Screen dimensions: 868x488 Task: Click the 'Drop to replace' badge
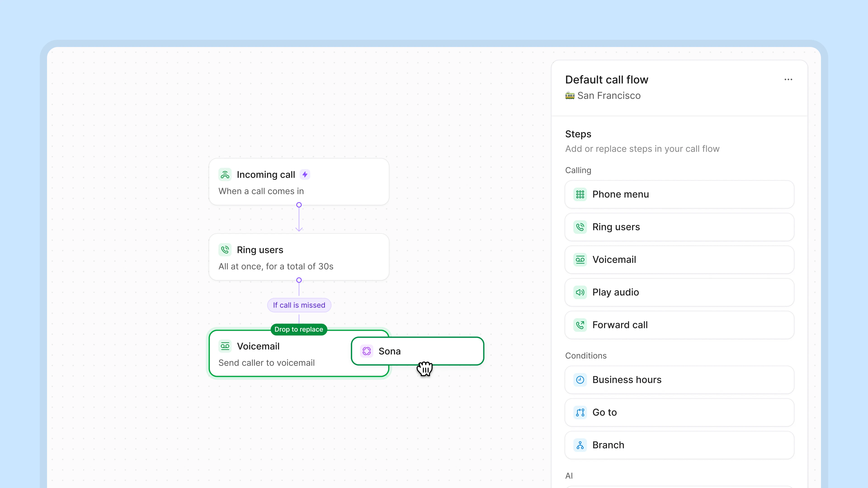[x=299, y=329]
